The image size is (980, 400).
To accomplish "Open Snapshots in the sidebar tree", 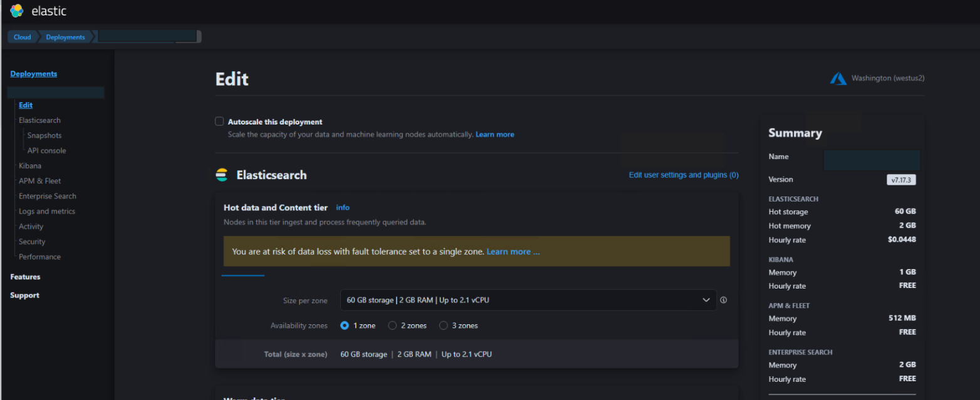I will click(x=44, y=135).
